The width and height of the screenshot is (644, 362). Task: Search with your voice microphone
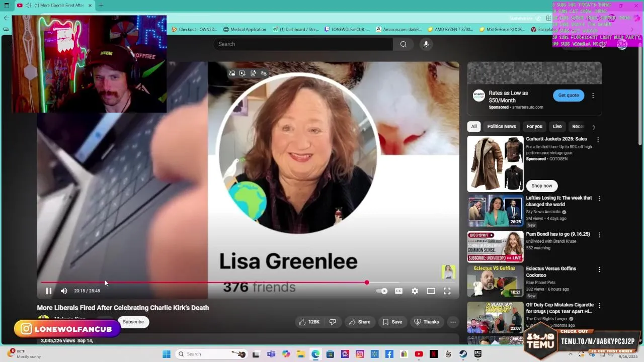point(426,44)
